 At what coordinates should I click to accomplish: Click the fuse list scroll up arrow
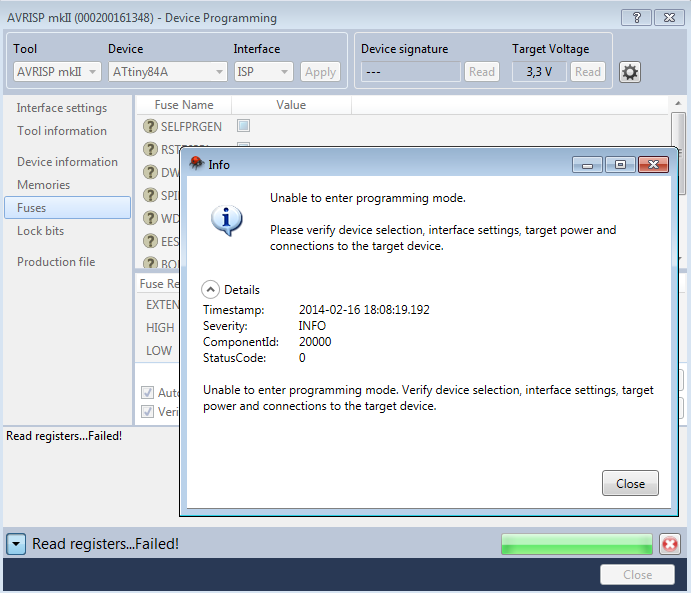(x=678, y=103)
